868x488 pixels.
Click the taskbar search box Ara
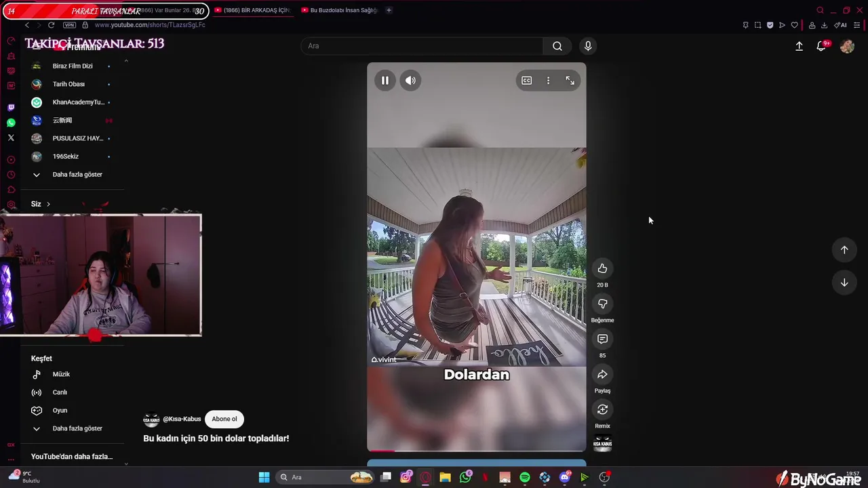(x=325, y=477)
